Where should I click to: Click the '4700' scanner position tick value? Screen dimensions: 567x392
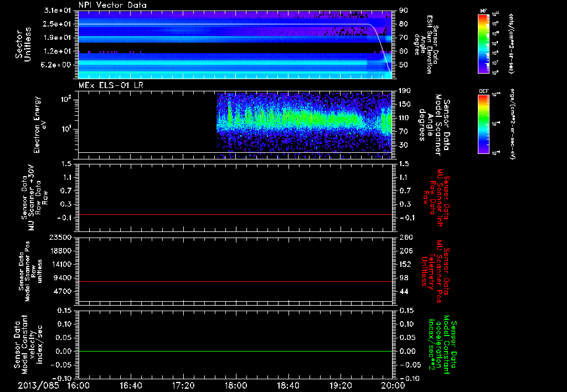coord(62,291)
